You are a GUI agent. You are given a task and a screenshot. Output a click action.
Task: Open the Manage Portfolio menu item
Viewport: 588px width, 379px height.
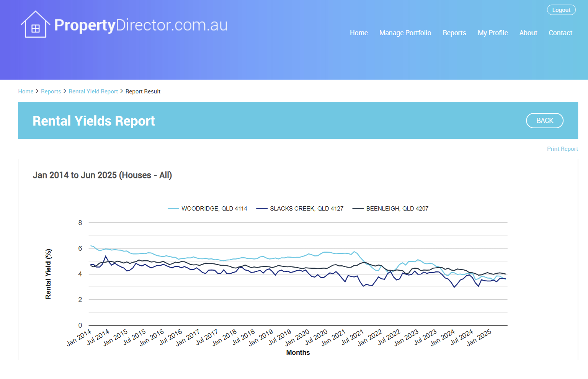coord(405,33)
